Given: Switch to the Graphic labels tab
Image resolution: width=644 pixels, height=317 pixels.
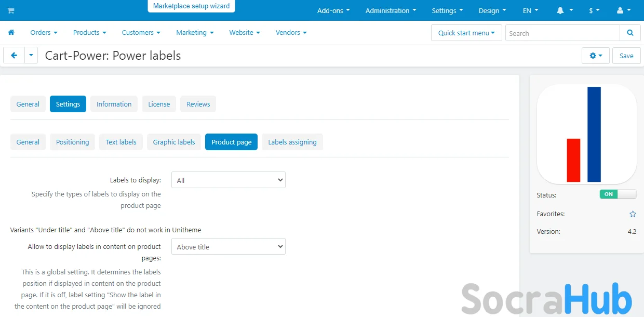Looking at the screenshot, I should 174,142.
